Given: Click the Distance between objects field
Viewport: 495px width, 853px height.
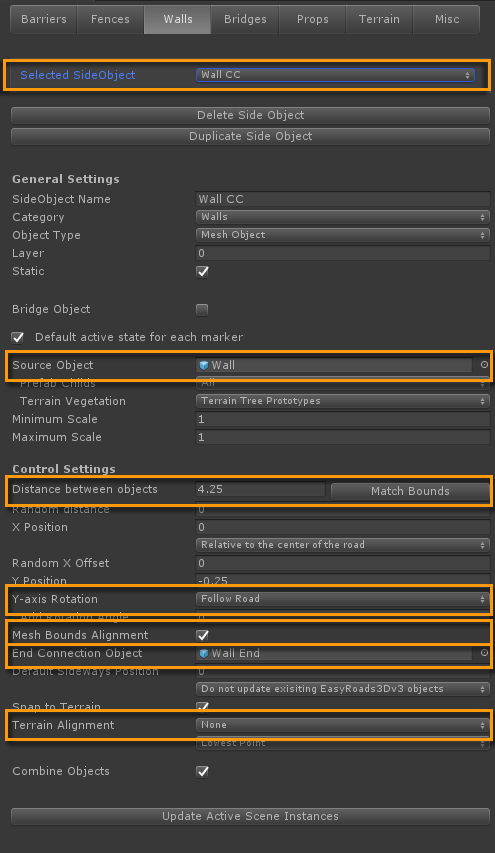Looking at the screenshot, I should click(260, 489).
